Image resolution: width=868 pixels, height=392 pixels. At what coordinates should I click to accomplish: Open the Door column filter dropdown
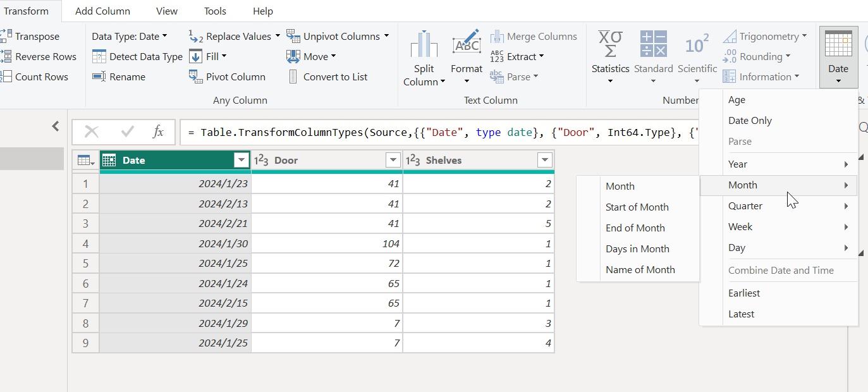pyautogui.click(x=393, y=161)
